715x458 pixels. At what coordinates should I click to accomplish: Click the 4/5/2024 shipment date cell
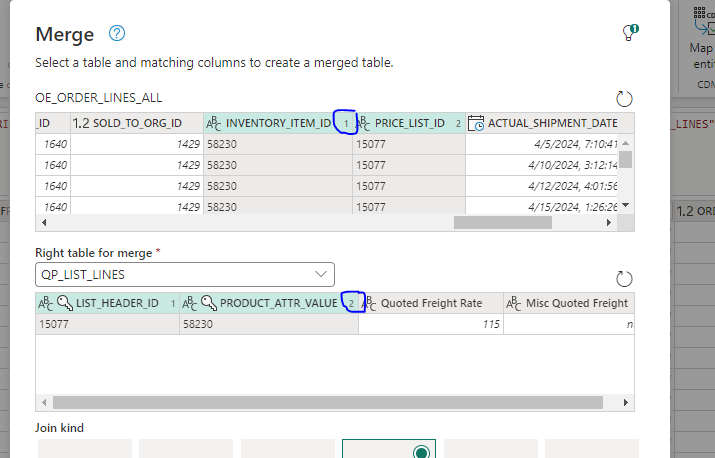tap(541, 144)
